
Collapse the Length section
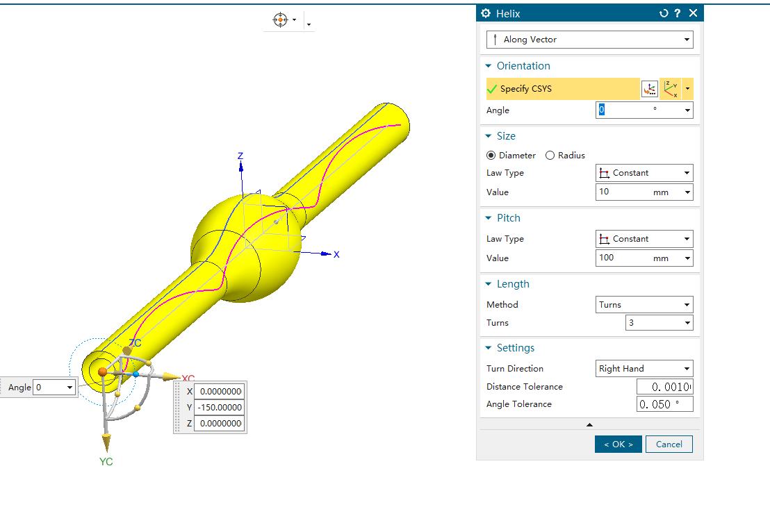(488, 283)
